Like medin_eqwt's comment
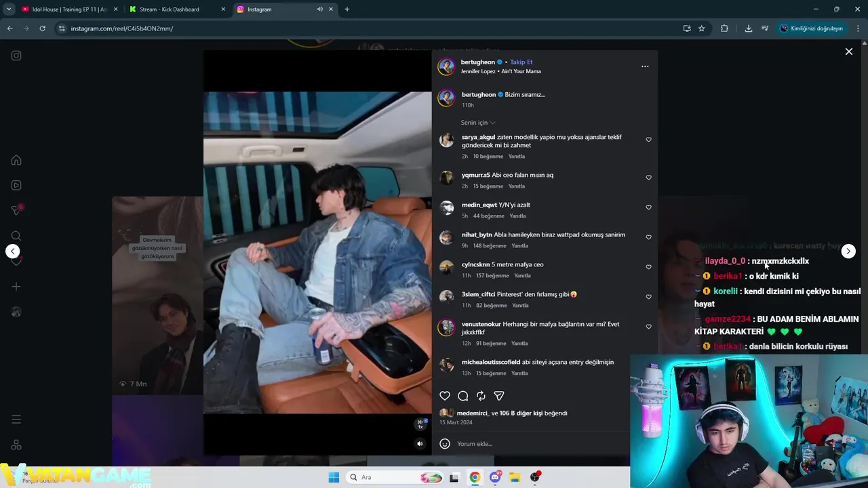 click(648, 207)
